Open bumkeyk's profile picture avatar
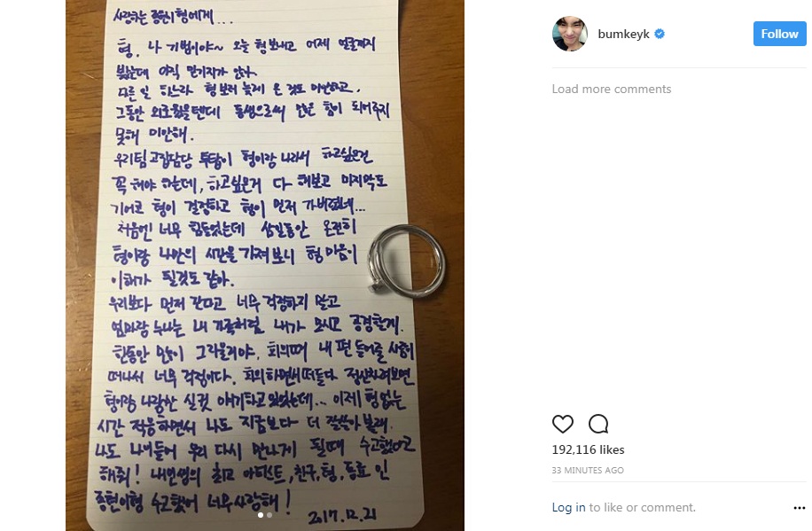 570,34
